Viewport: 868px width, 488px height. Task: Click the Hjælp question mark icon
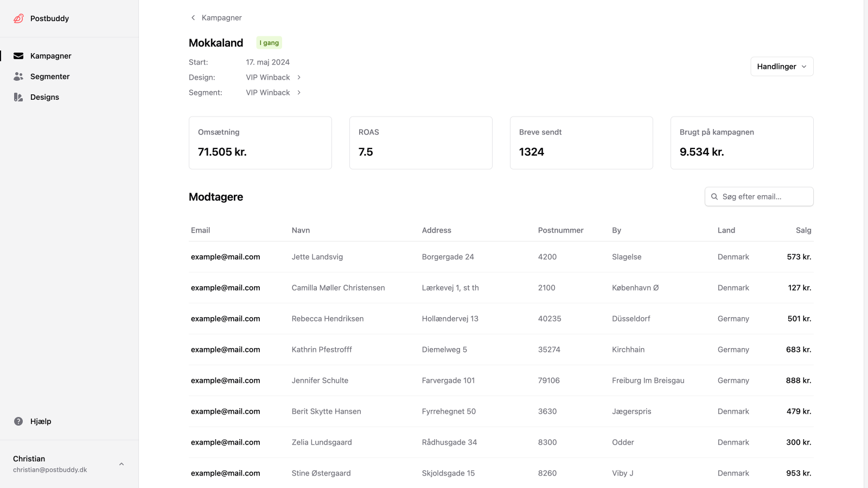point(18,421)
